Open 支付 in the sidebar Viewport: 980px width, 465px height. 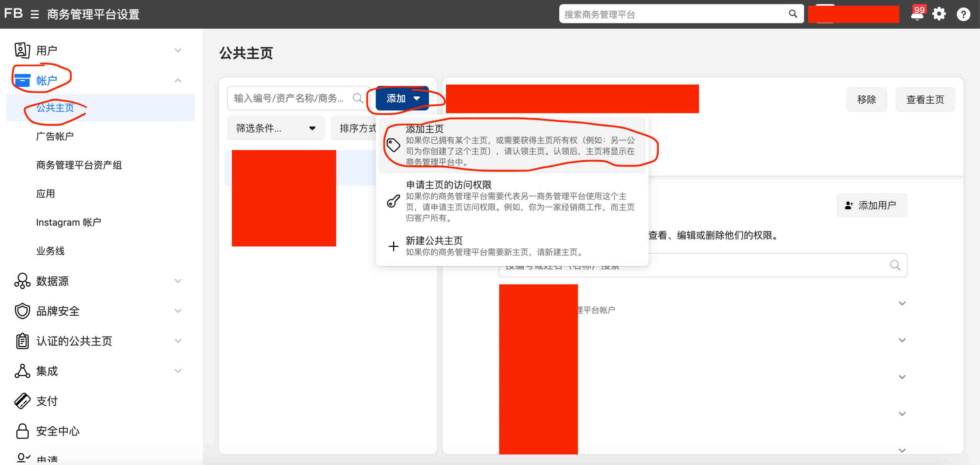coord(47,401)
